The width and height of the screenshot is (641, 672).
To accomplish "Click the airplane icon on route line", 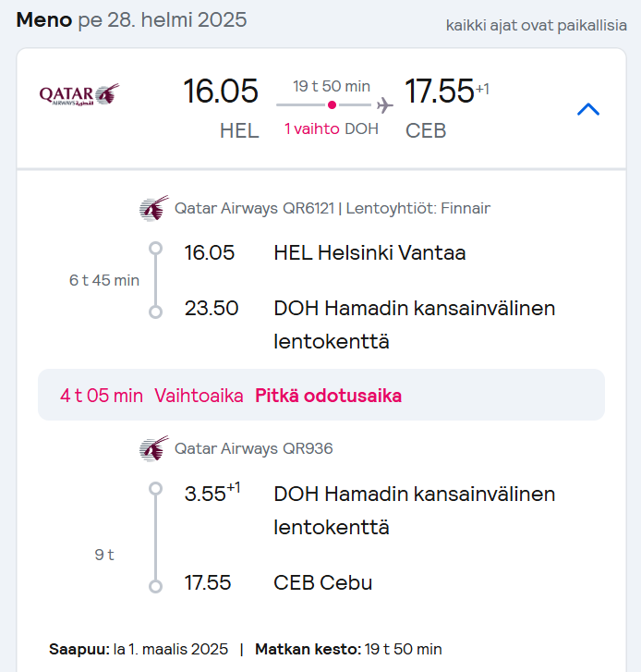I will tap(385, 105).
